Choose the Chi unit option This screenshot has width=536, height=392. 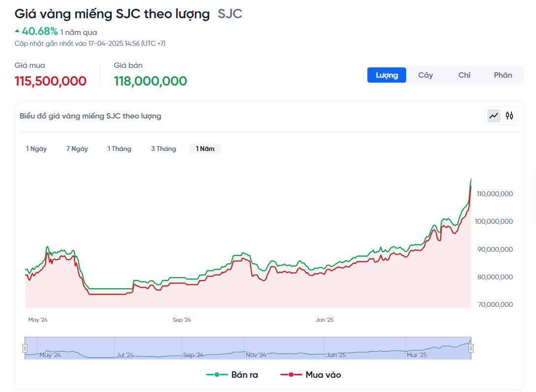(x=464, y=75)
